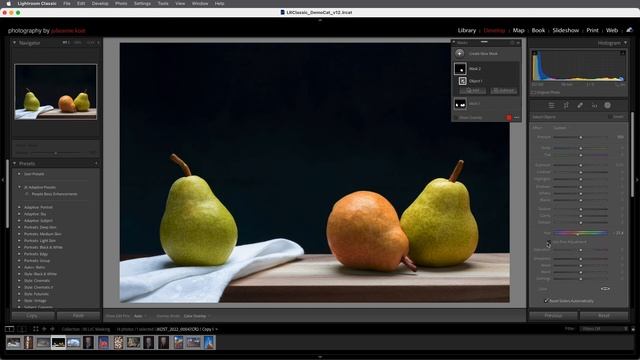
Task: Switch to the Develop module
Action: (x=494, y=31)
